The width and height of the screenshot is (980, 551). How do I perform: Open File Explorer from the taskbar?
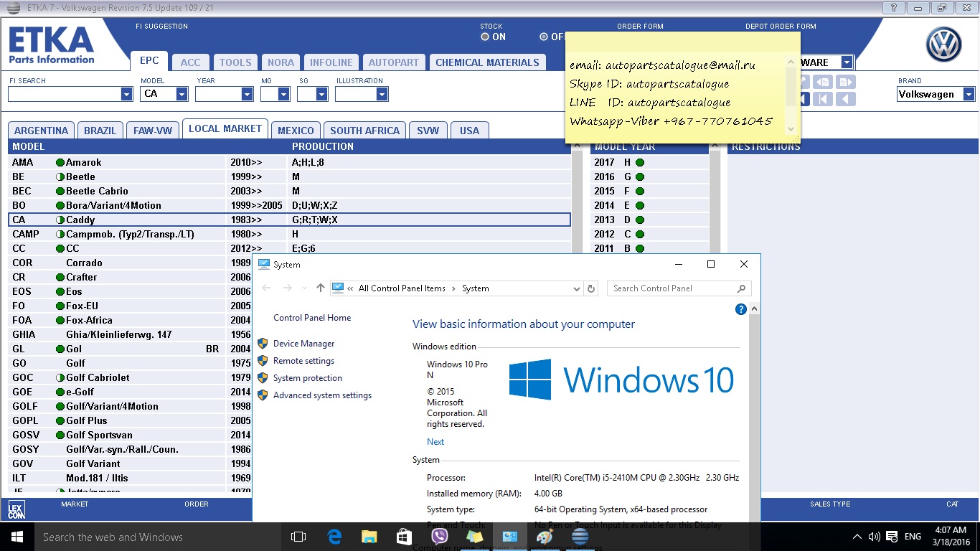[369, 537]
